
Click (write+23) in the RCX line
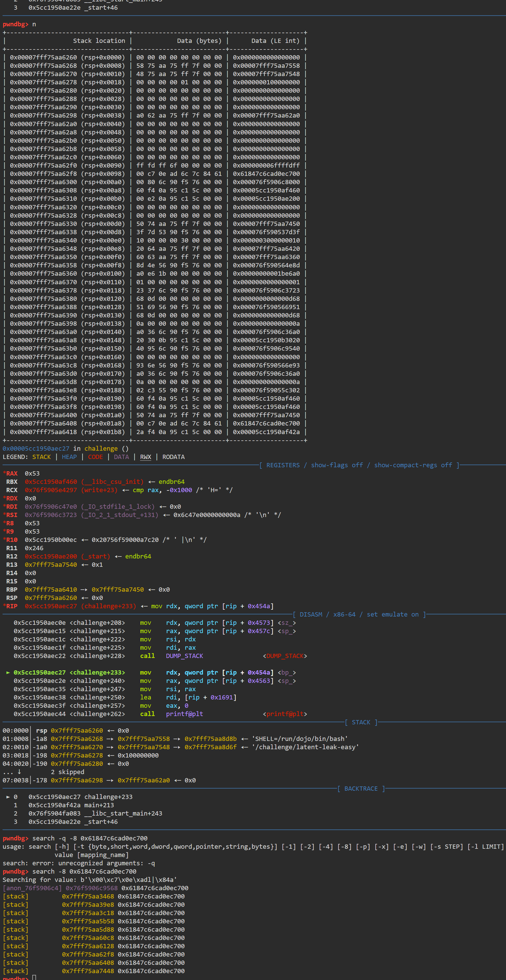[99, 490]
